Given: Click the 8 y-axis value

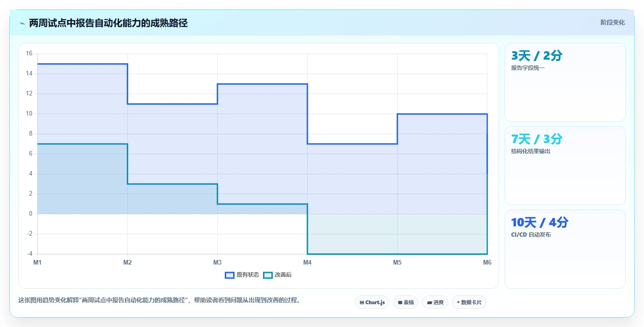Looking at the screenshot, I should [30, 134].
